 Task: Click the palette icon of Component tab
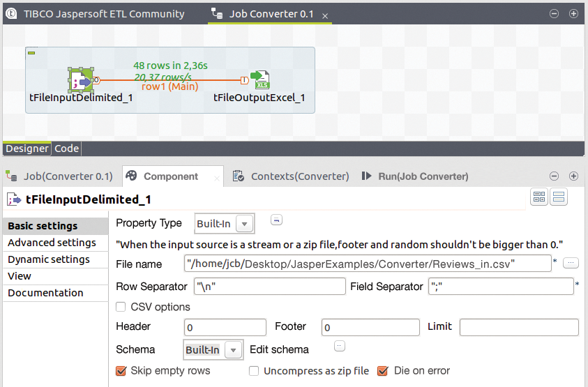click(131, 176)
